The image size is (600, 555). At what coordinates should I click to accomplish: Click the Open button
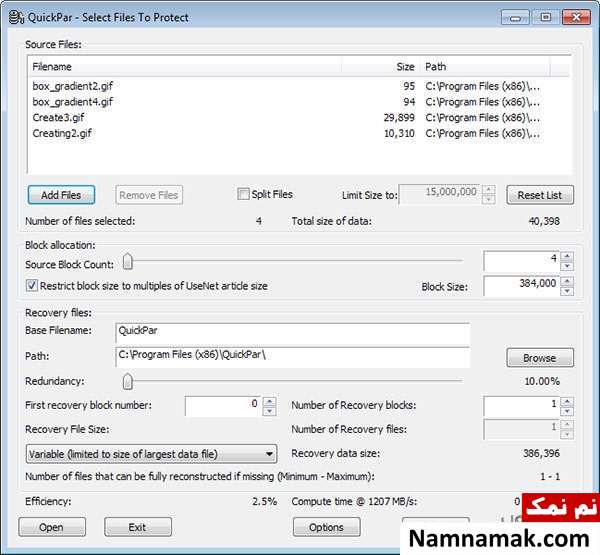[x=52, y=527]
